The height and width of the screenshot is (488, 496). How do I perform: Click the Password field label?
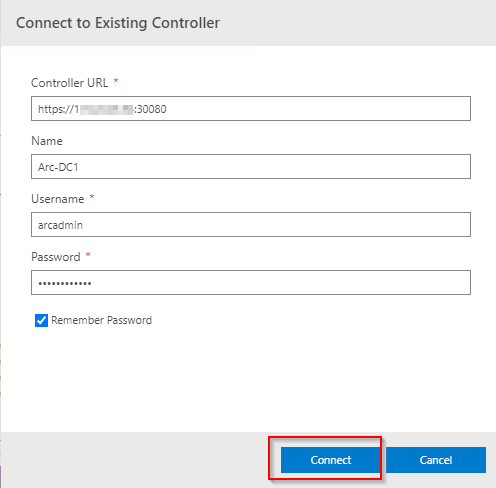point(56,257)
